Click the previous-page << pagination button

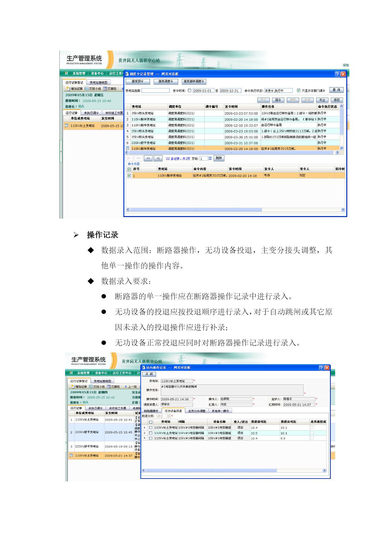click(x=138, y=158)
